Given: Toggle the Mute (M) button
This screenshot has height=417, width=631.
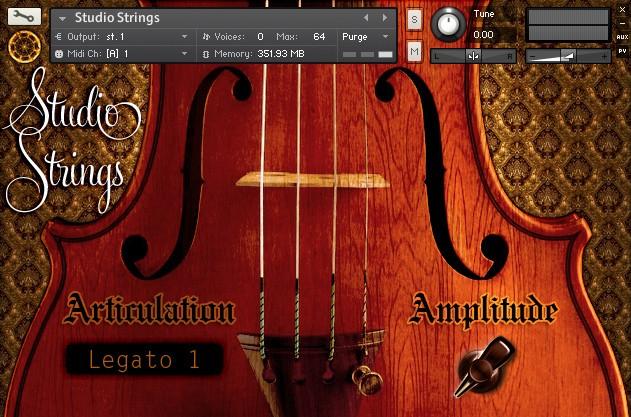Looking at the screenshot, I should point(414,51).
